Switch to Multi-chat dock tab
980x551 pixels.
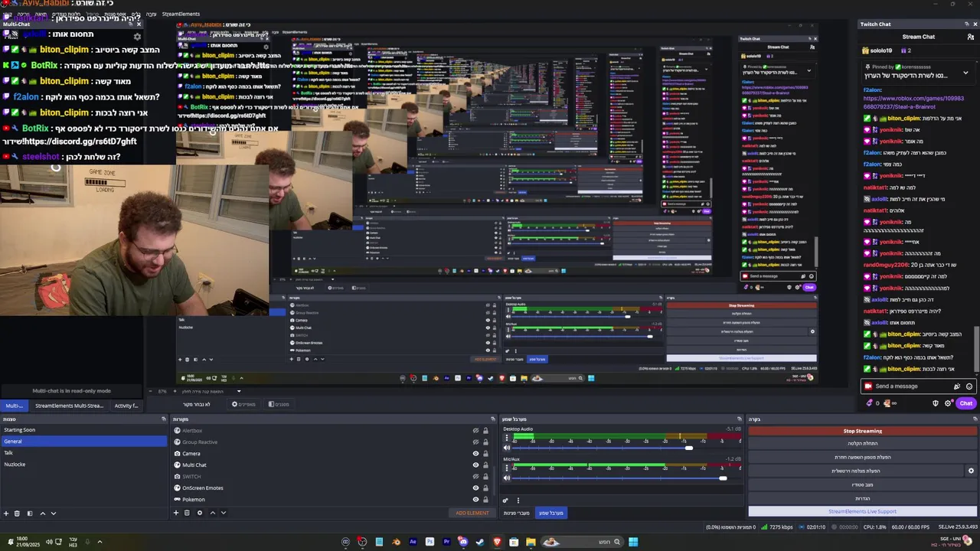click(14, 406)
